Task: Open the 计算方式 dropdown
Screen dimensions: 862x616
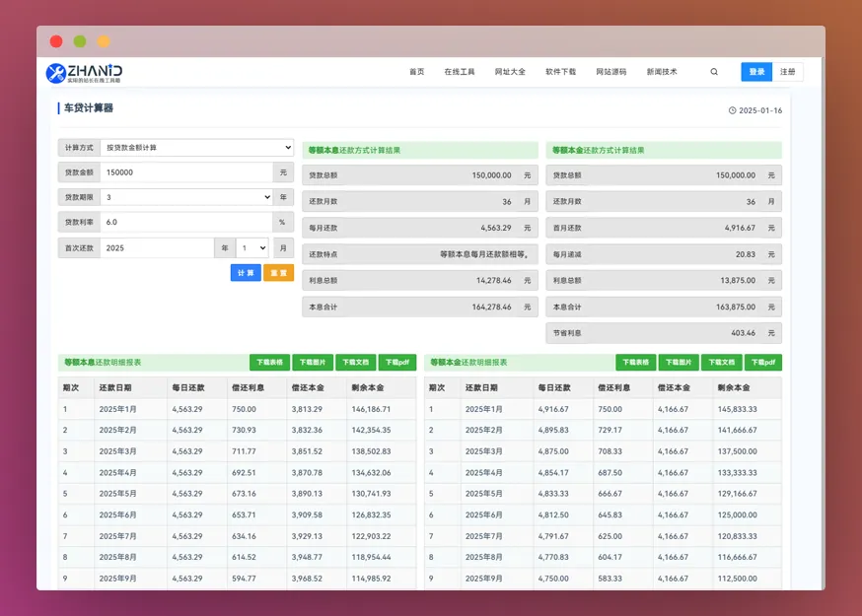Action: (197, 147)
